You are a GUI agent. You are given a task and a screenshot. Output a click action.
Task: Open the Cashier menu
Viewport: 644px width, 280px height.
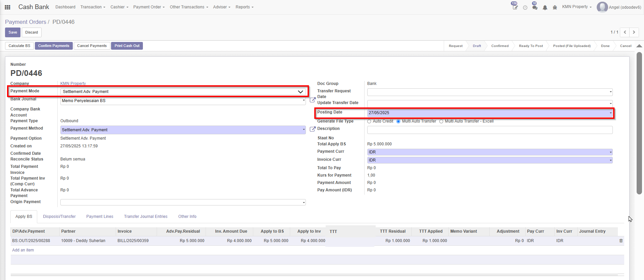point(119,7)
